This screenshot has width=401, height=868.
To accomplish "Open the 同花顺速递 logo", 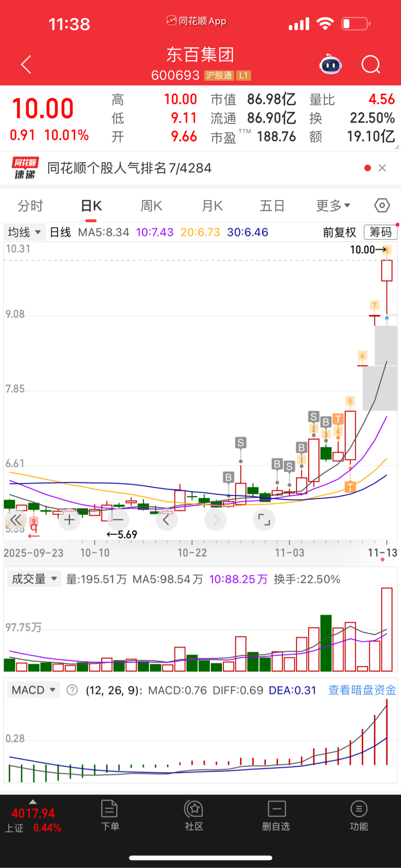I will (24, 168).
